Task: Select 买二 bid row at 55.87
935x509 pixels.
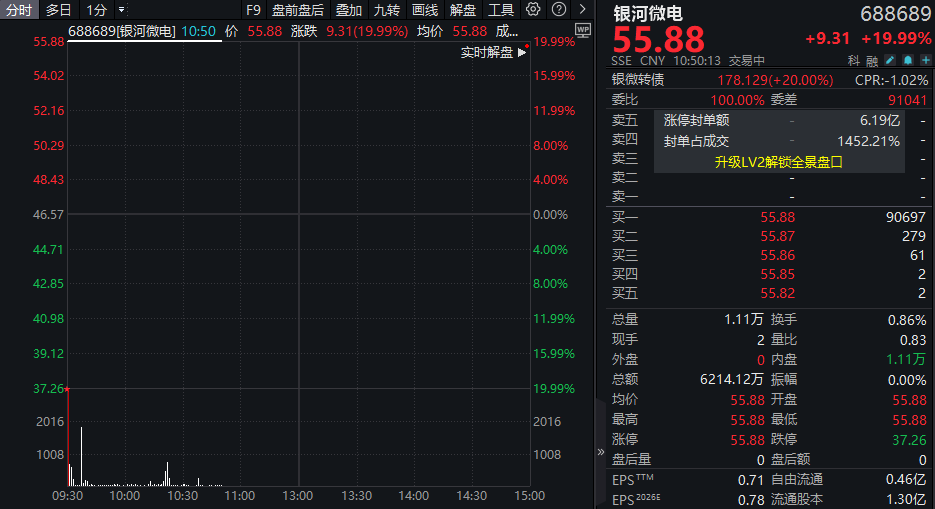Action: pos(769,236)
